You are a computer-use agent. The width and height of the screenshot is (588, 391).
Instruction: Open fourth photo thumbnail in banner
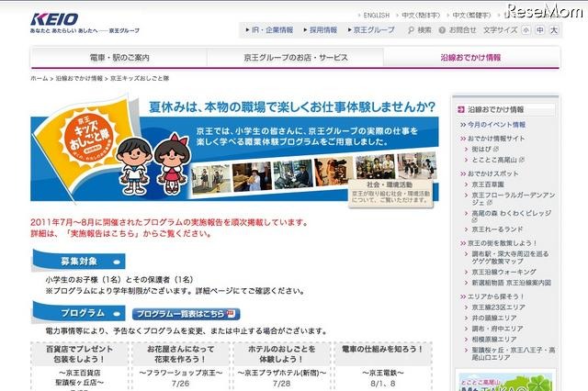tap(334, 172)
